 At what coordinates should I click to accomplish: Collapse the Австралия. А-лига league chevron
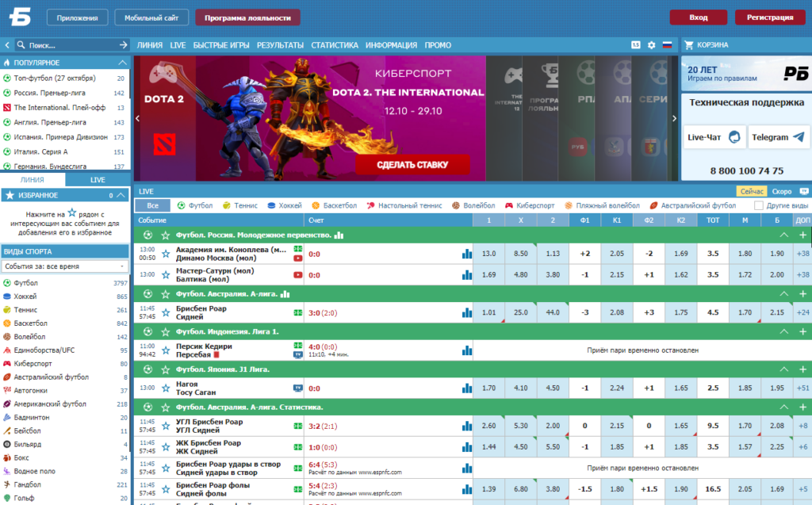784,293
